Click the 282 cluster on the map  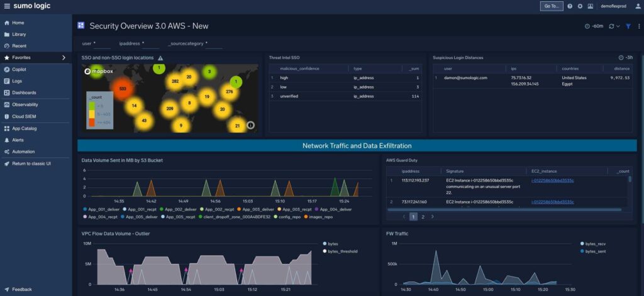(175, 81)
